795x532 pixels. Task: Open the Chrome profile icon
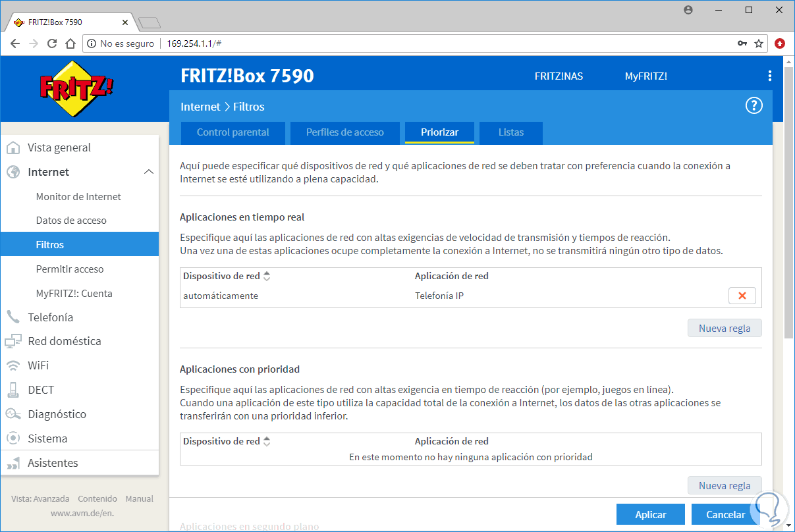[x=688, y=10]
